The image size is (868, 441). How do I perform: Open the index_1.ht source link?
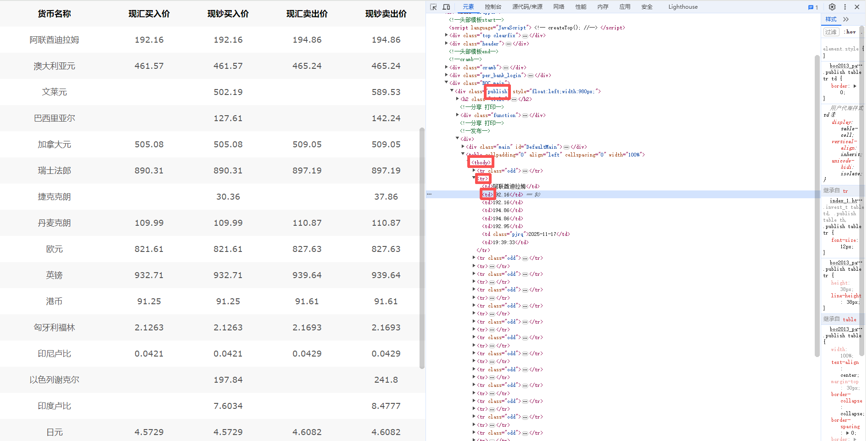point(846,201)
